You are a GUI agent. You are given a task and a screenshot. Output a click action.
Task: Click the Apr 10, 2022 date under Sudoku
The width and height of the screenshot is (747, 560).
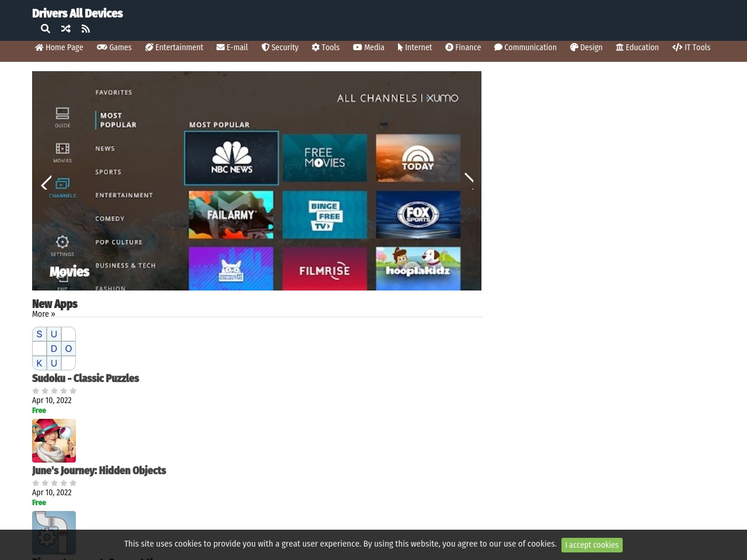tap(52, 400)
